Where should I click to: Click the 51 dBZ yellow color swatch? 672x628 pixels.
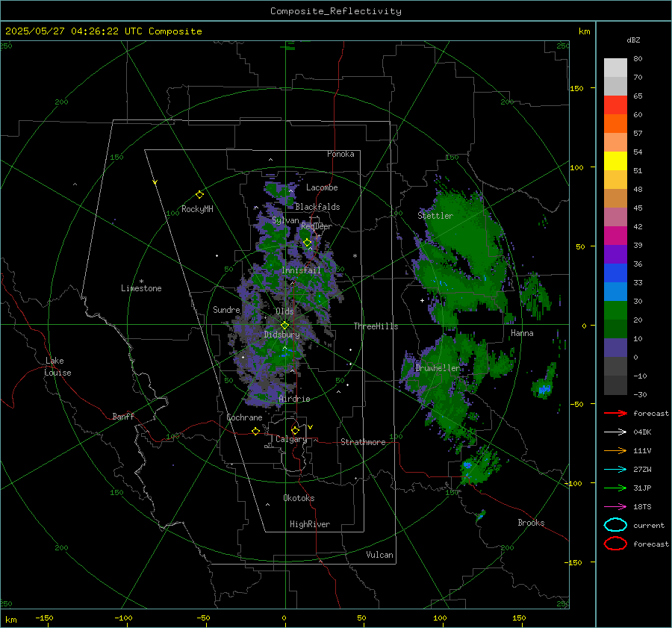pyautogui.click(x=615, y=161)
